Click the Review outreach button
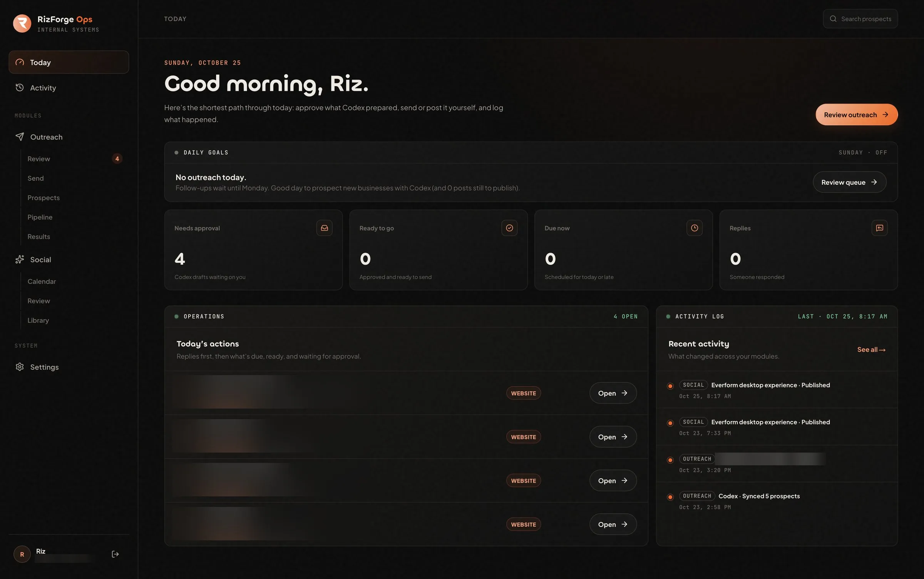Image resolution: width=924 pixels, height=579 pixels. [x=857, y=115]
